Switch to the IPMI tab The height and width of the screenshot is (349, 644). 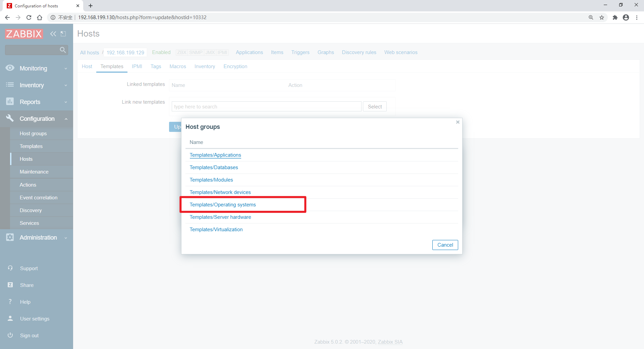[x=137, y=66]
